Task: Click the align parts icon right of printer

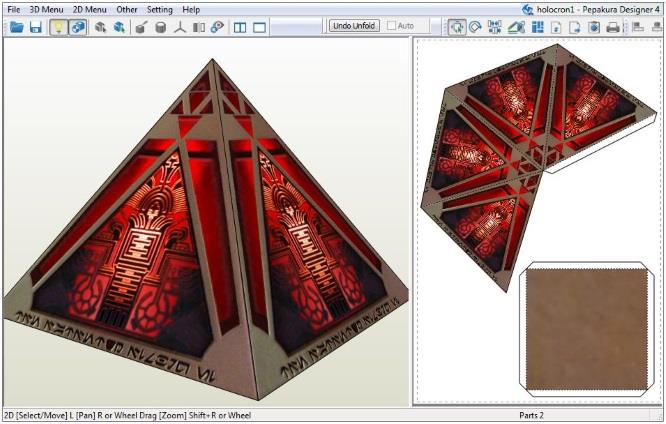Action: point(638,27)
